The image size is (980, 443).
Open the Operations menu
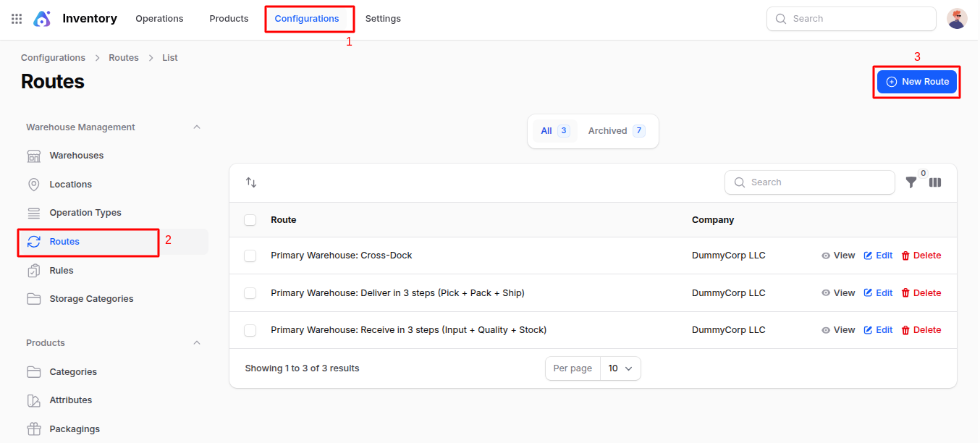click(159, 19)
